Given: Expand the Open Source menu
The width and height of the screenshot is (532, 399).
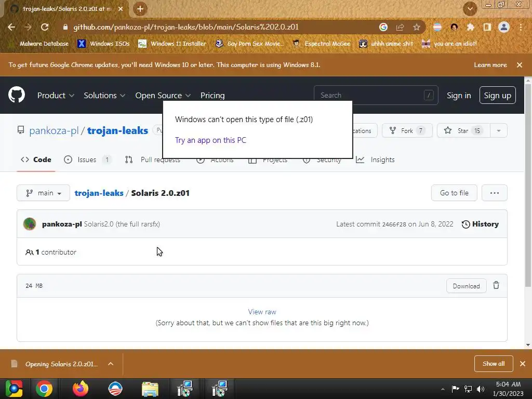Looking at the screenshot, I should [163, 96].
